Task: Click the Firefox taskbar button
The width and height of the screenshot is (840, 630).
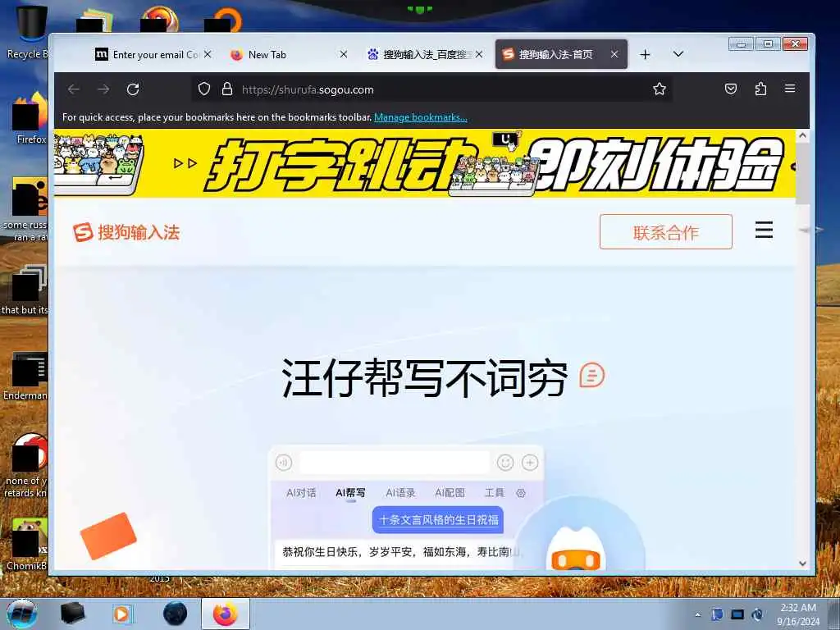Action: (x=226, y=614)
